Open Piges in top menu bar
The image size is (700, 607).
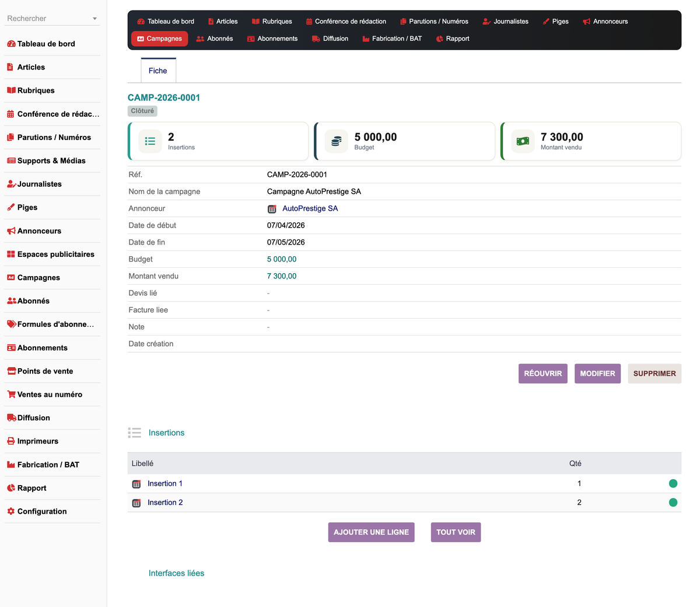click(x=555, y=22)
